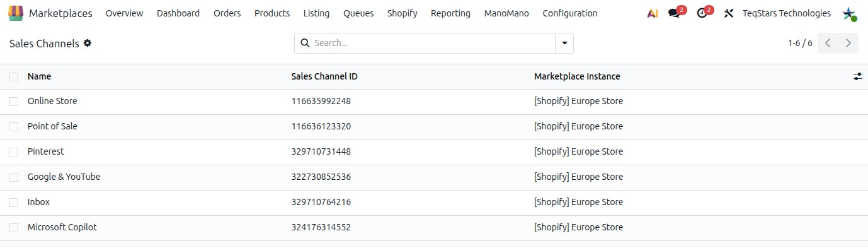
Task: Open the Overview menu
Action: click(124, 13)
